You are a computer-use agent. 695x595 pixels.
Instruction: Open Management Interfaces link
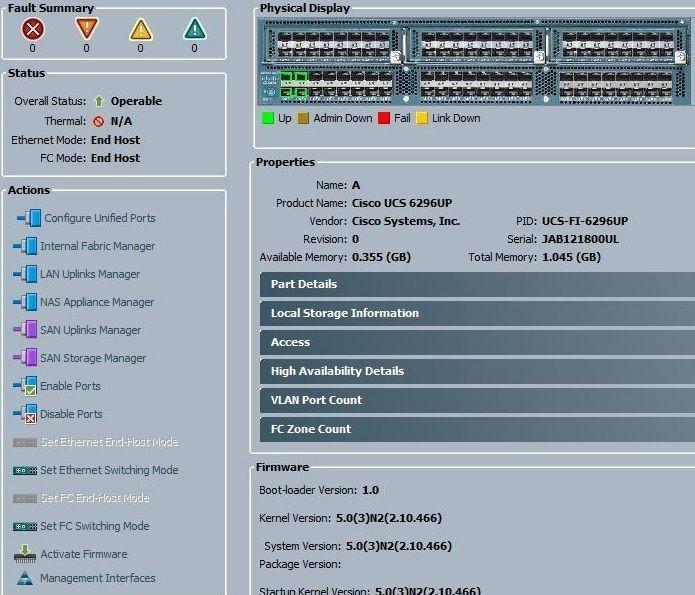(x=98, y=578)
